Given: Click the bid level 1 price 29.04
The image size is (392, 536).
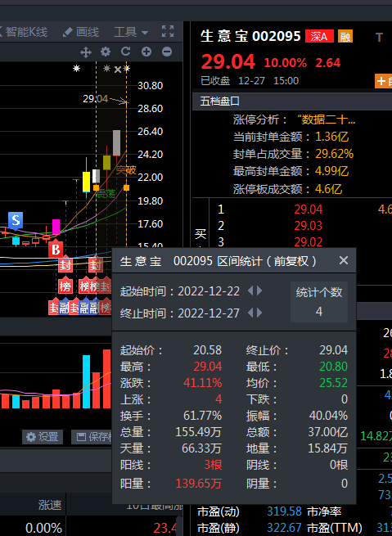Looking at the screenshot, I should [309, 209].
